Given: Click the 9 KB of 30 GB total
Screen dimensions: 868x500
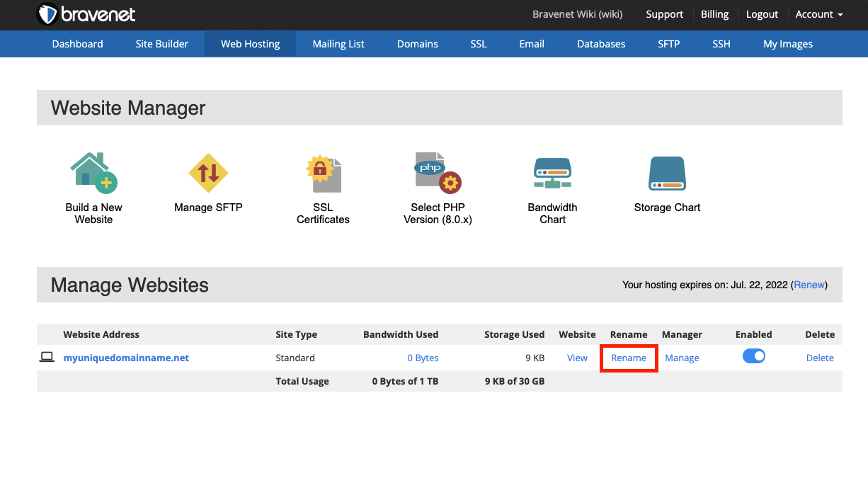Looking at the screenshot, I should point(515,381).
